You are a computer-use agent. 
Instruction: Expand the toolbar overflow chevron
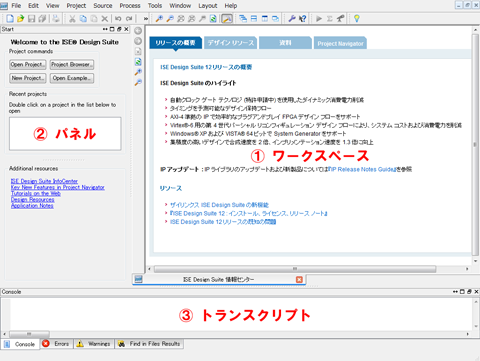(x=146, y=19)
